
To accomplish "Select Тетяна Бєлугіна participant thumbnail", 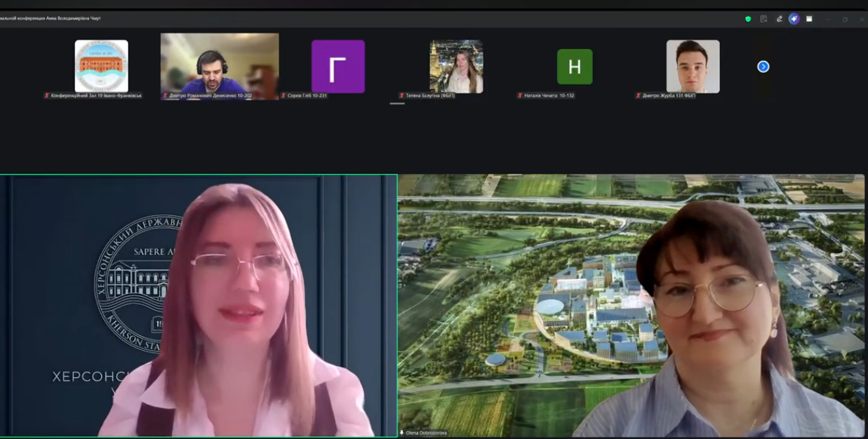I will point(456,66).
